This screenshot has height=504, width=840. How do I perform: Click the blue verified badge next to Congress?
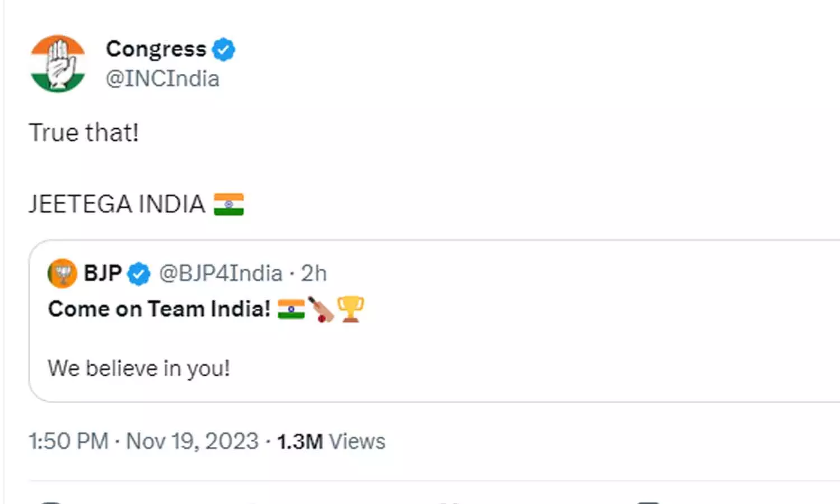[224, 48]
